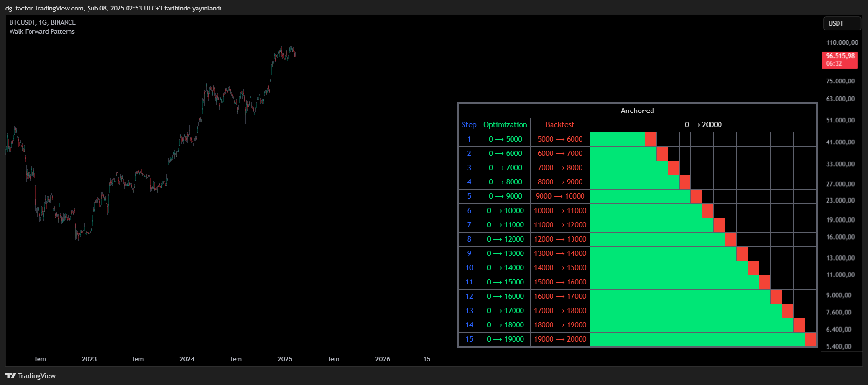The image size is (868, 385).
Task: Click backtest cell 9000 ⟶ 10000
Action: click(560, 196)
